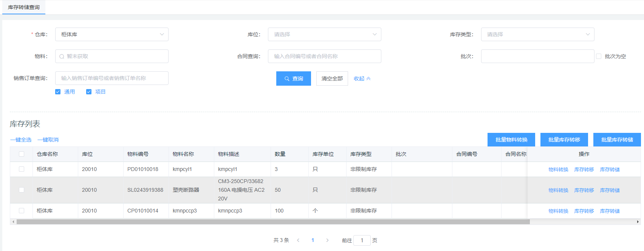
Task: Click the blue 查询 search button
Action: [293, 79]
